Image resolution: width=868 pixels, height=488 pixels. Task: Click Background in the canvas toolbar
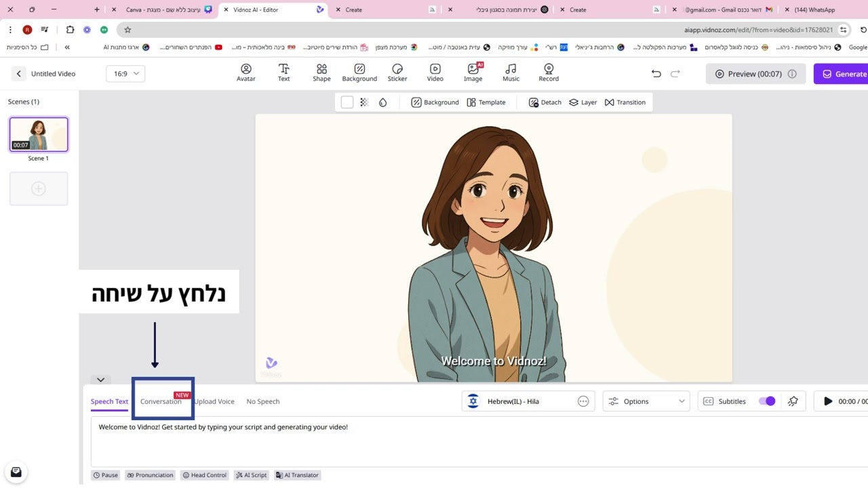coord(435,102)
